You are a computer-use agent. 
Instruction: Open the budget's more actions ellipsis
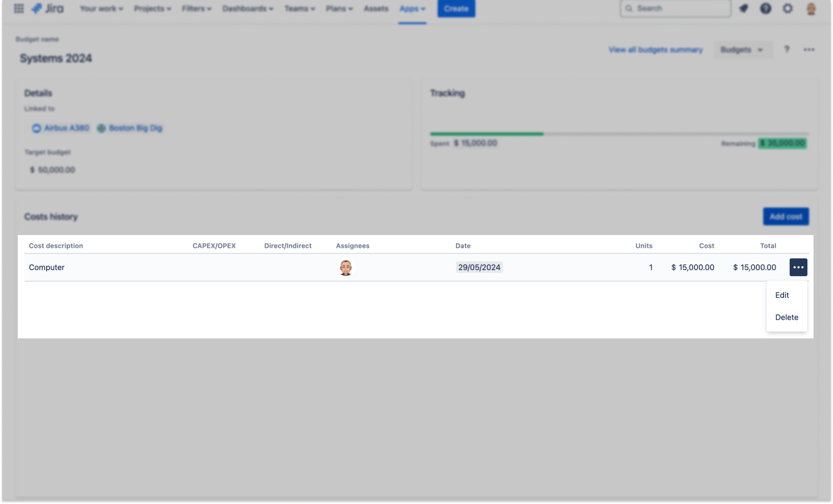pos(809,49)
